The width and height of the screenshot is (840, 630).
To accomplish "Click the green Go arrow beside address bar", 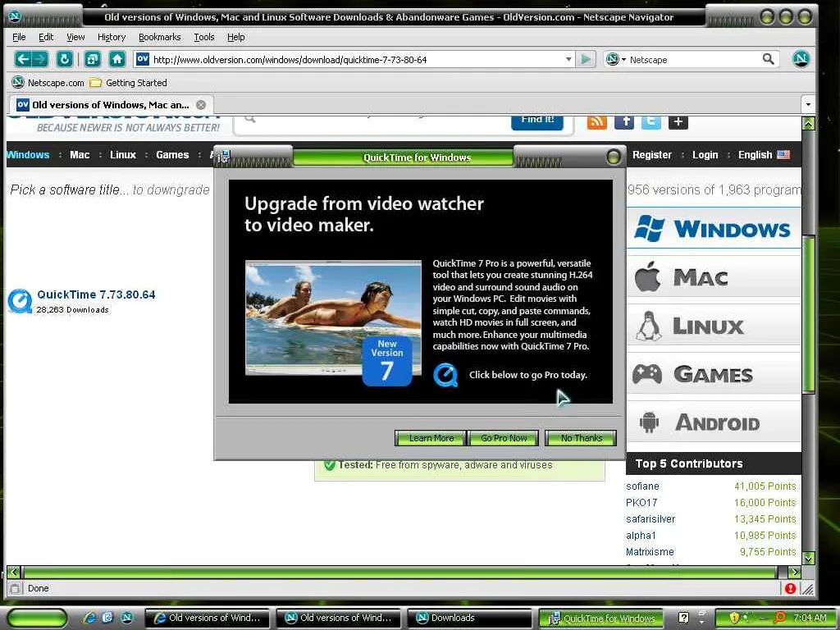I will pyautogui.click(x=586, y=59).
